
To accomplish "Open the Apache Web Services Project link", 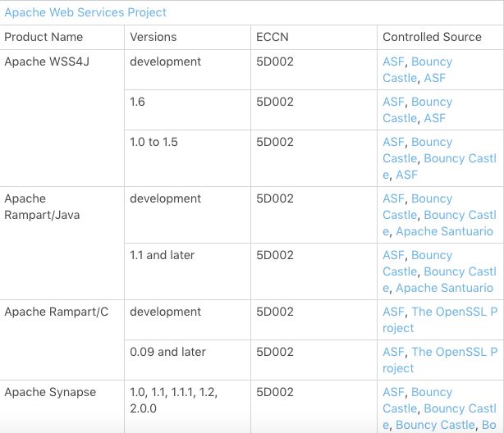I will [x=85, y=12].
